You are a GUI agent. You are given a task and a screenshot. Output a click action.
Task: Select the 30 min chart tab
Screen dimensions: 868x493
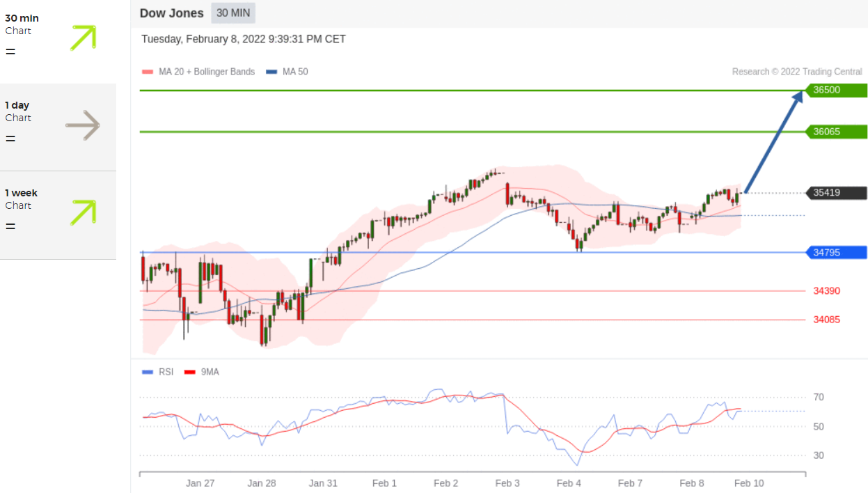(58, 42)
